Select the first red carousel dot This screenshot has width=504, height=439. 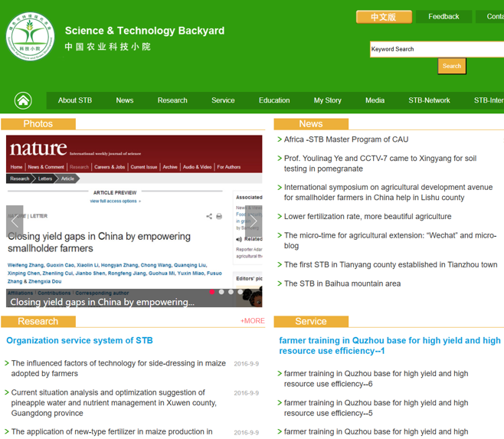point(212,292)
